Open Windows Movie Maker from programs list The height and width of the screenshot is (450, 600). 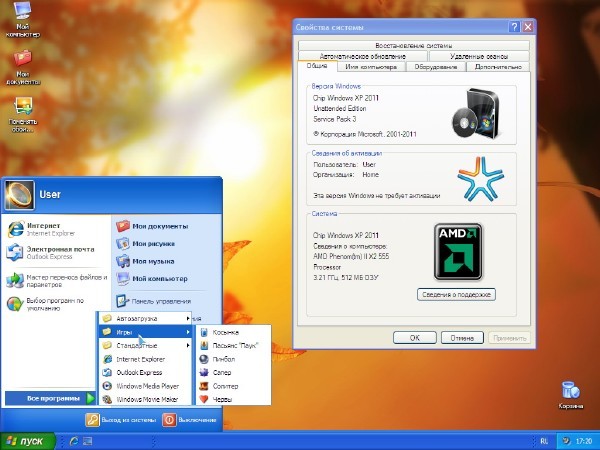click(145, 399)
